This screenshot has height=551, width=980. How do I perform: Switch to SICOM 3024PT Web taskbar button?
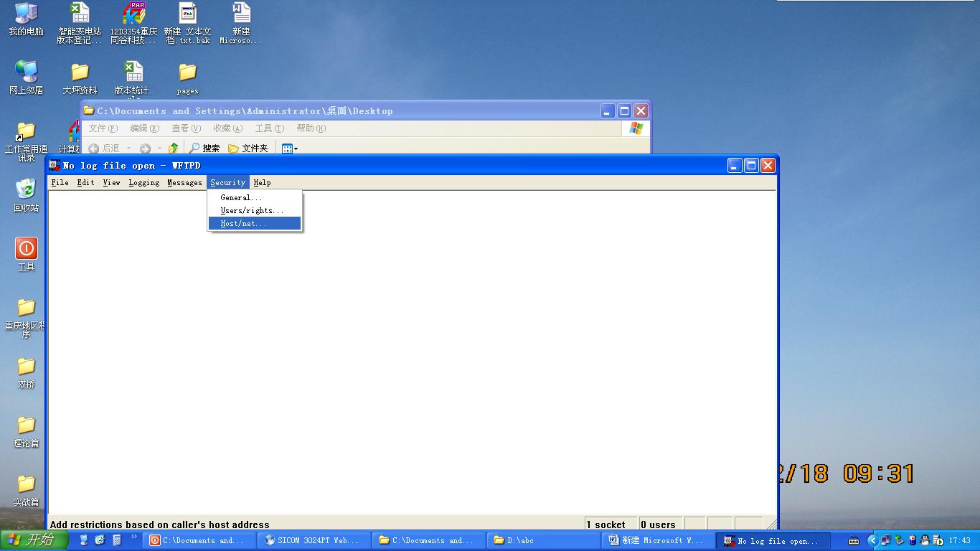click(311, 541)
